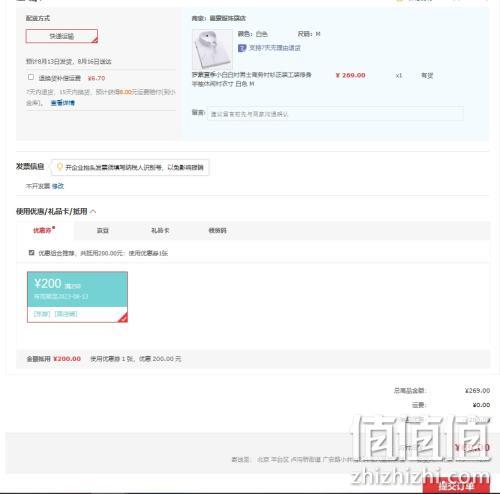The image size is (500, 494).
Task: Click the red corner mark on 快递运输 option
Action: pyautogui.click(x=95, y=40)
